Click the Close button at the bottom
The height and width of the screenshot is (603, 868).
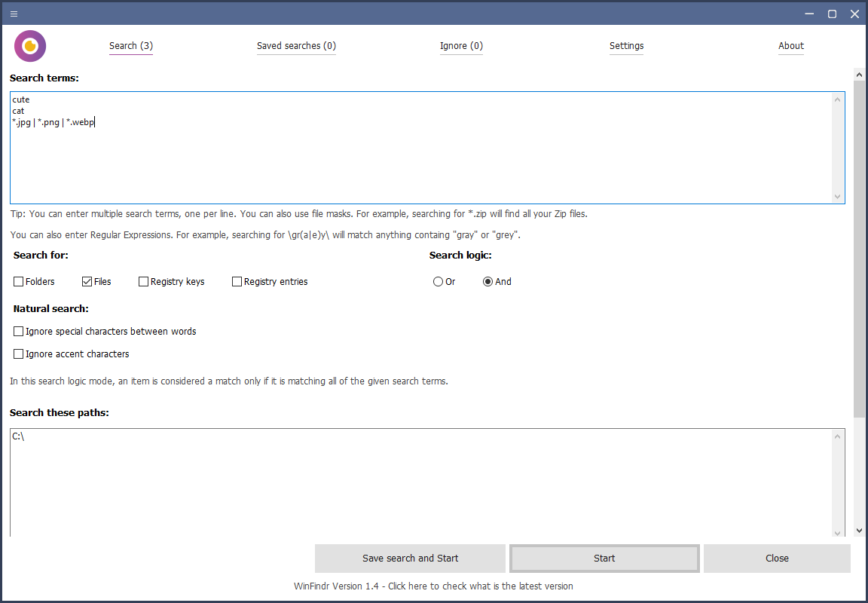[x=777, y=558]
